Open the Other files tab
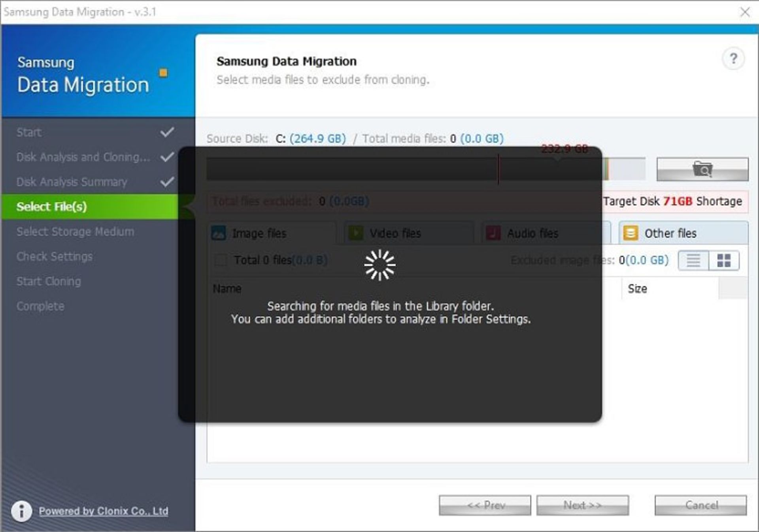Screen dimensions: 759x532 click(683, 233)
